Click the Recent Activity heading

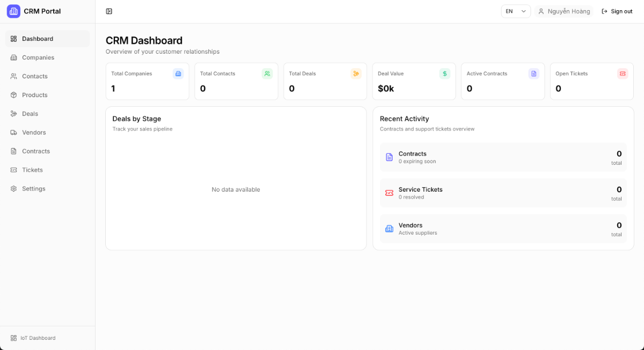(x=405, y=119)
